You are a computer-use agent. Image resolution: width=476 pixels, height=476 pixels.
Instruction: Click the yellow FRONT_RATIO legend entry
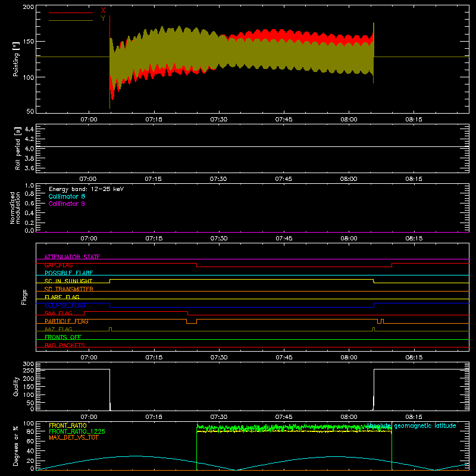[68, 425]
